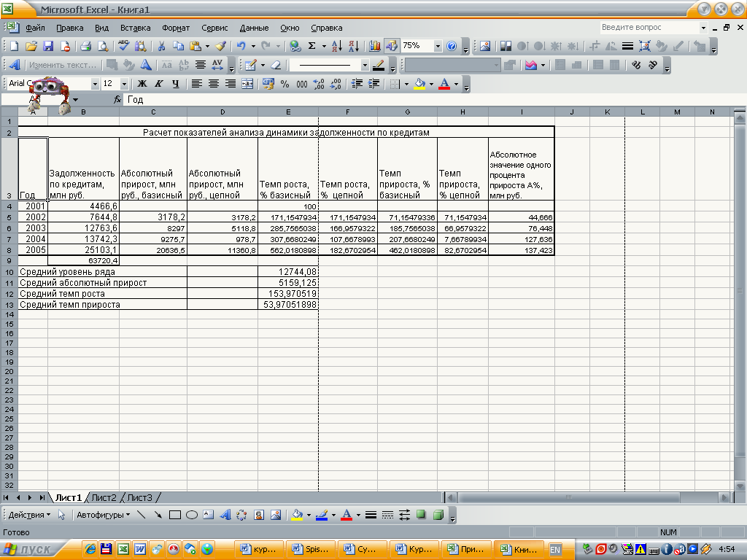Sort ascending with the A-Z icon
Viewport: 747px width, 560px height.
pyautogui.click(x=336, y=46)
